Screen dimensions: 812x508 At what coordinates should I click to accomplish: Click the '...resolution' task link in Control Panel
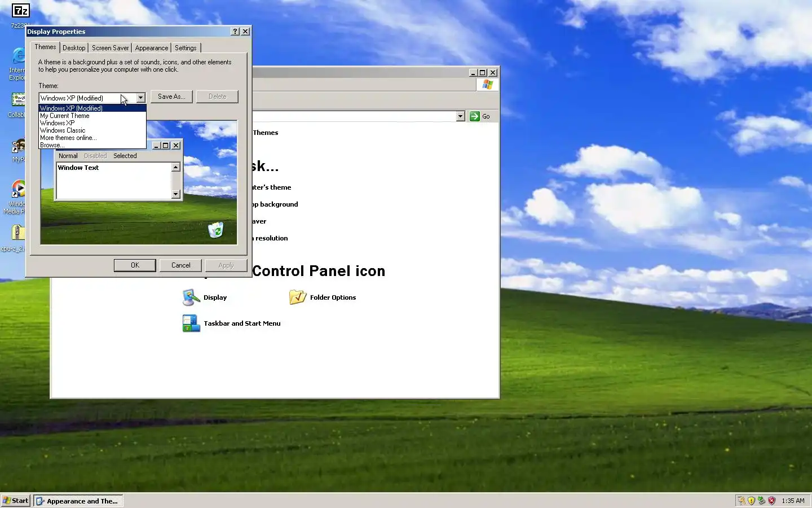pos(272,238)
